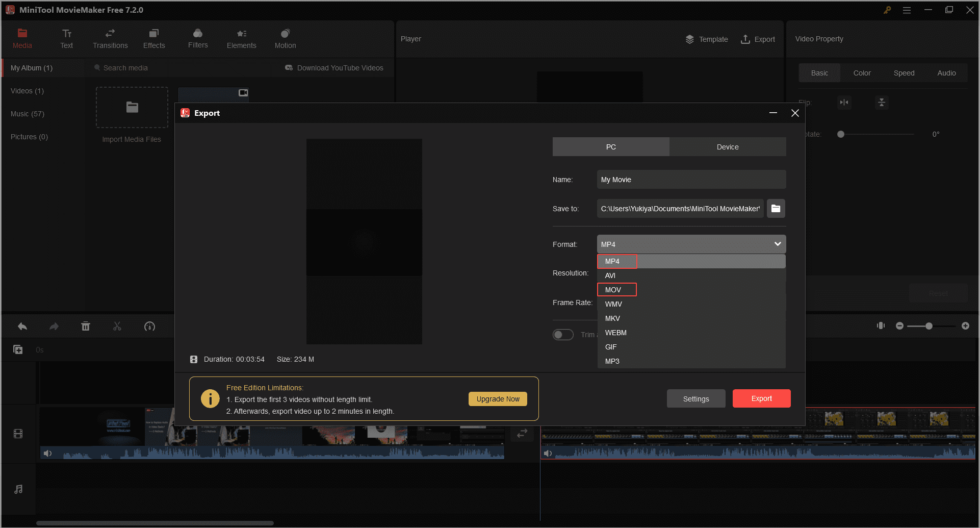This screenshot has width=980, height=528.
Task: Click zoom in plus icon on timeline
Action: pos(965,326)
